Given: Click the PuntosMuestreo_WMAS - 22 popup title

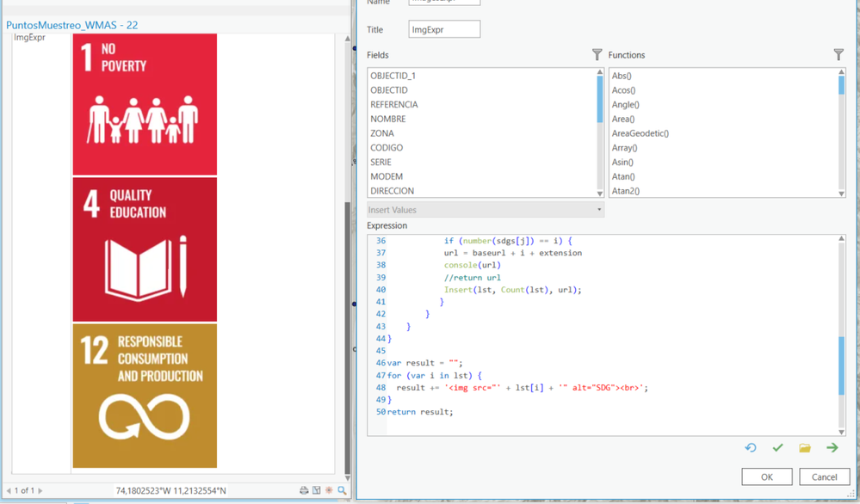Looking at the screenshot, I should [x=72, y=25].
